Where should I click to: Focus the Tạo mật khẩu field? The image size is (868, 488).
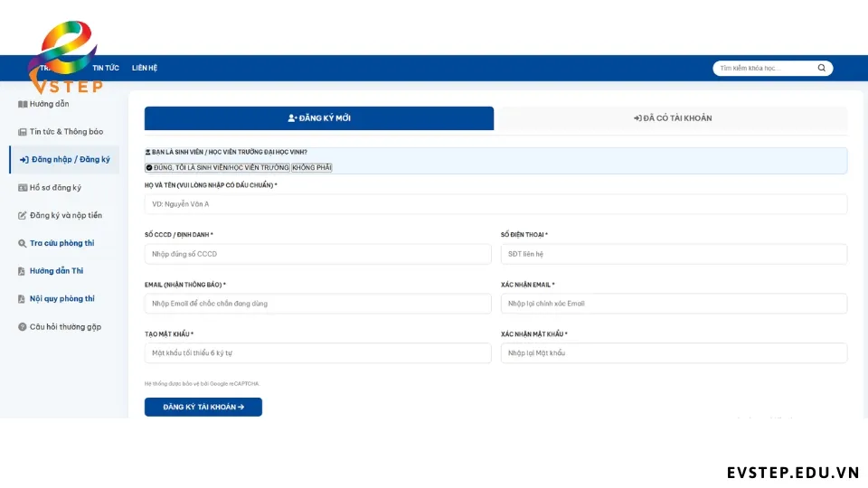317,353
